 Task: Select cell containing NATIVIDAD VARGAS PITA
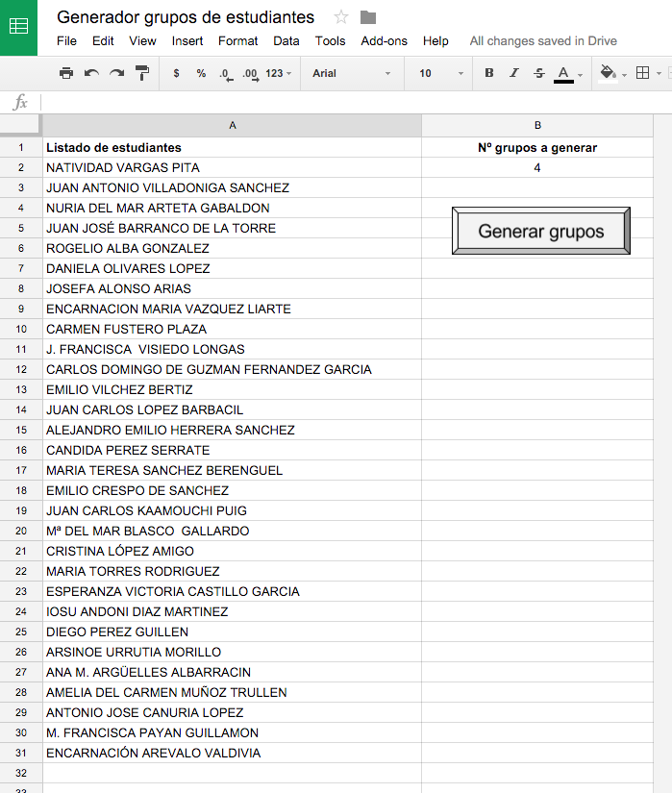coord(232,167)
